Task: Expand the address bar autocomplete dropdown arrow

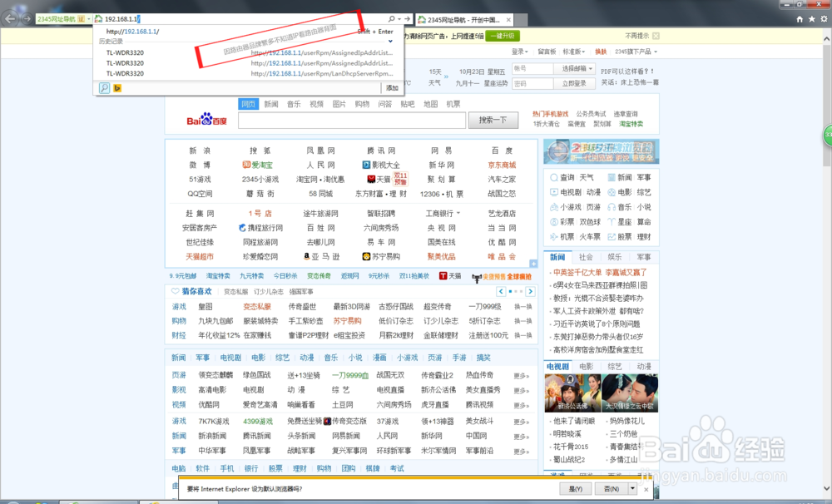Action: coord(399,19)
